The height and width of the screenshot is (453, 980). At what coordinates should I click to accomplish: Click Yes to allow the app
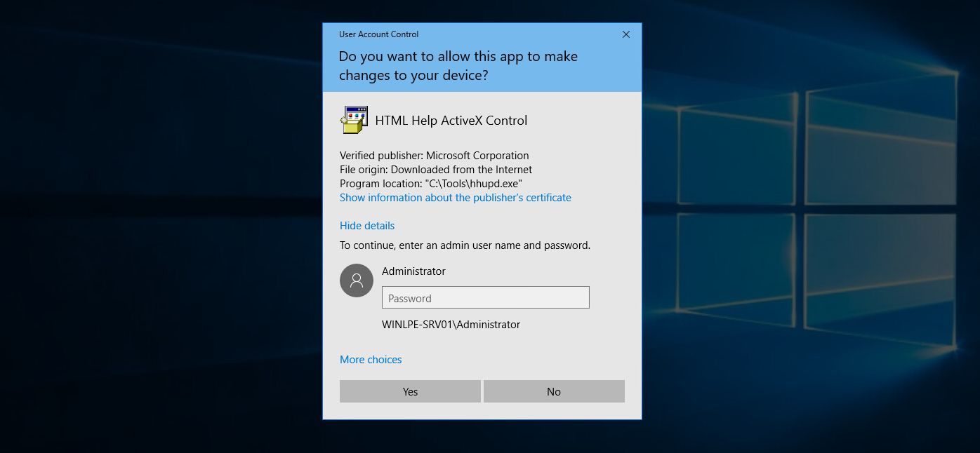(410, 392)
